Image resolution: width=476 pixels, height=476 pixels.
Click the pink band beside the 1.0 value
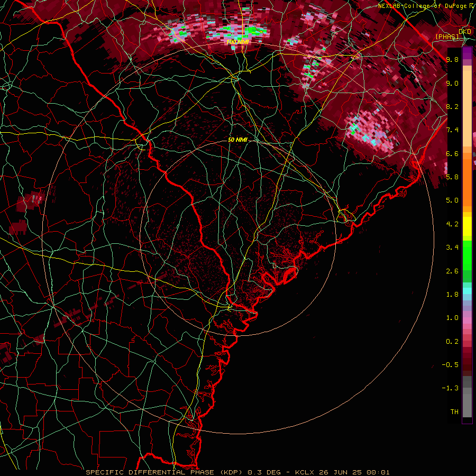[x=467, y=321]
